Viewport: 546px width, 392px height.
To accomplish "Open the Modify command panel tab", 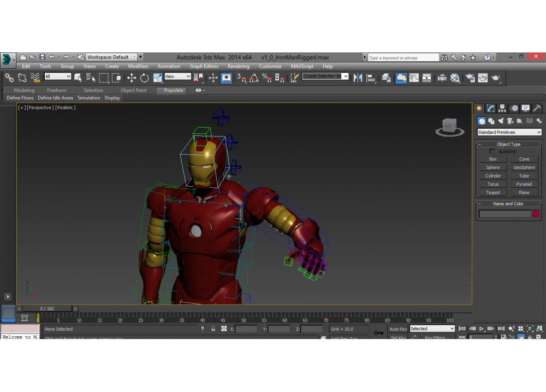I will (491, 108).
